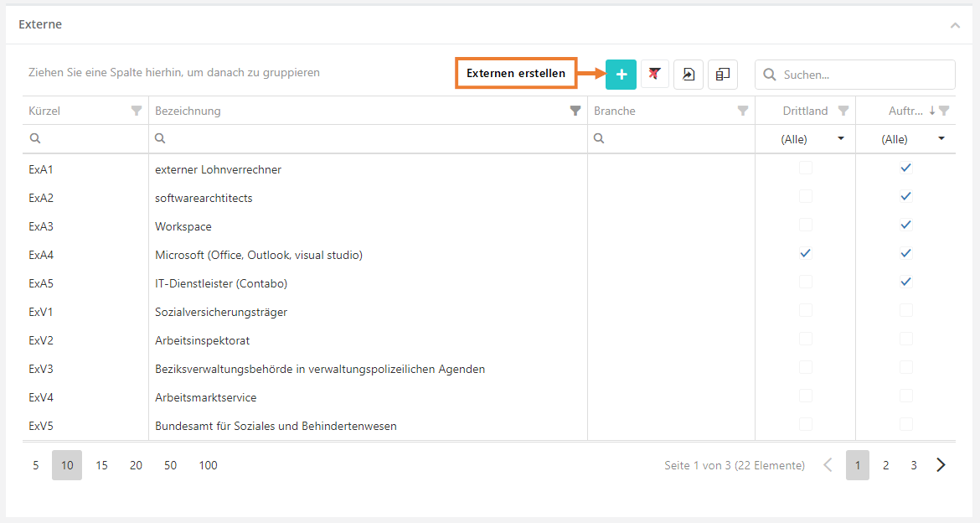
Task: Open the Drittland (Alle) filter dropdown
Action: [840, 139]
